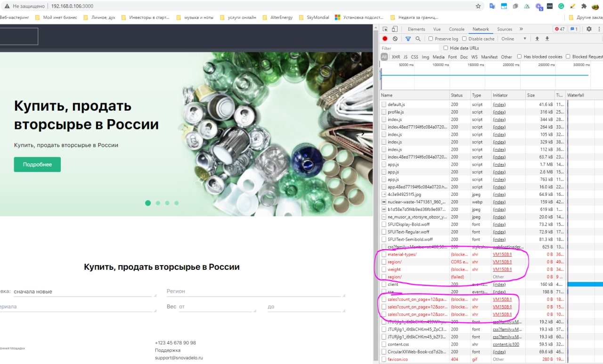Screen dimensions: 603x364
Task: Open the Регион dropdown on the page
Action: 255,291
